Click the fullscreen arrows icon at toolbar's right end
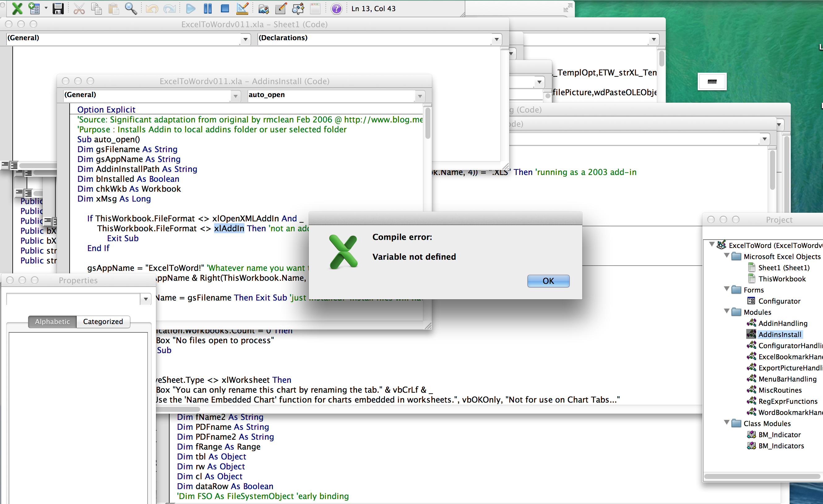Image resolution: width=823 pixels, height=504 pixels. [x=568, y=8]
